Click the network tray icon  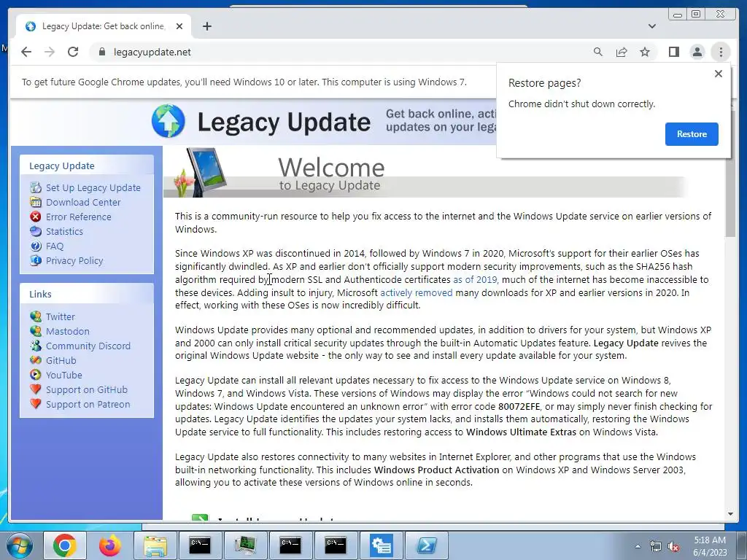656,547
